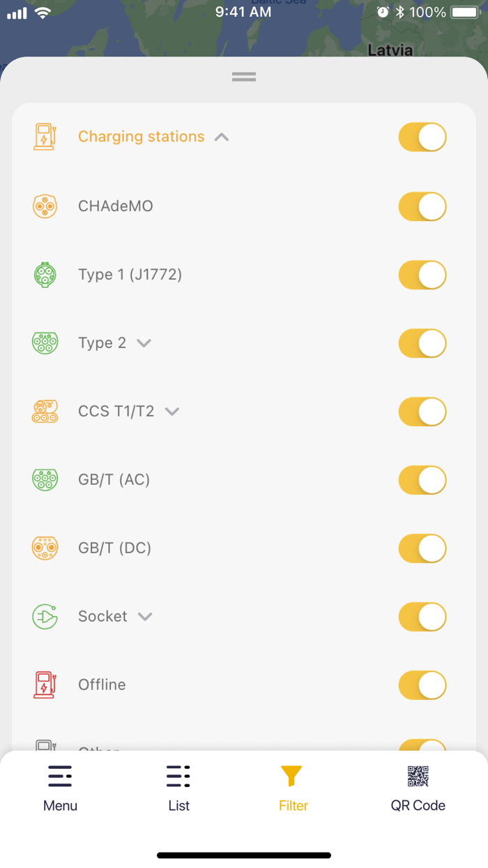Select the CHAdeMO connector icon
The width and height of the screenshot is (488, 868).
tap(45, 206)
